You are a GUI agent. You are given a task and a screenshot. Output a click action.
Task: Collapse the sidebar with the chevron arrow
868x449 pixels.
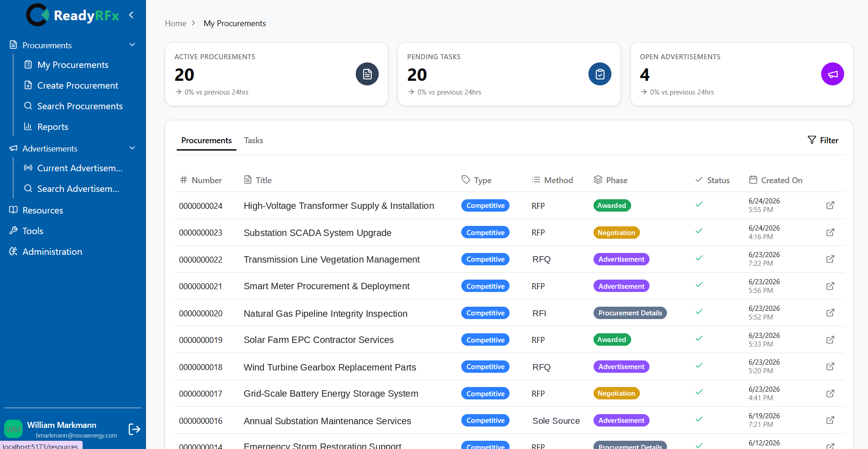coord(131,15)
